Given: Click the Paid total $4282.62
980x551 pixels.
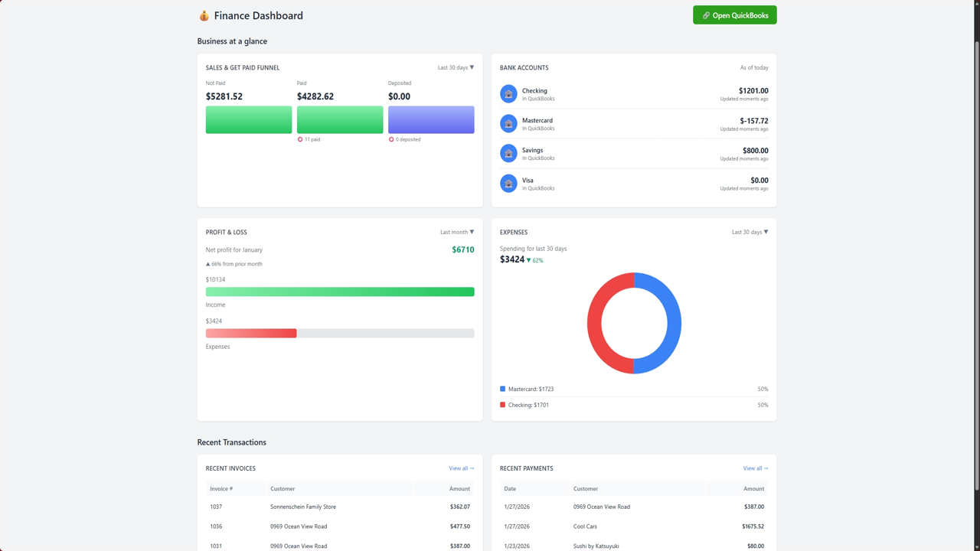Looking at the screenshot, I should point(315,96).
